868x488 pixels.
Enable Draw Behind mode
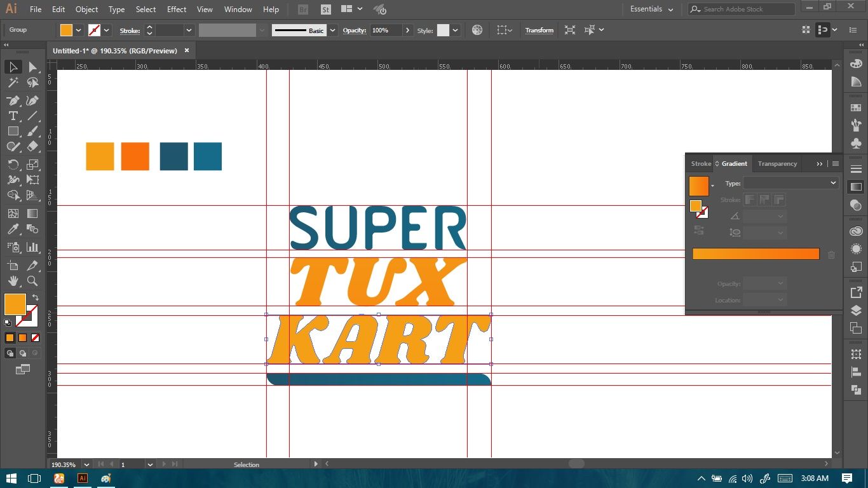(23, 353)
